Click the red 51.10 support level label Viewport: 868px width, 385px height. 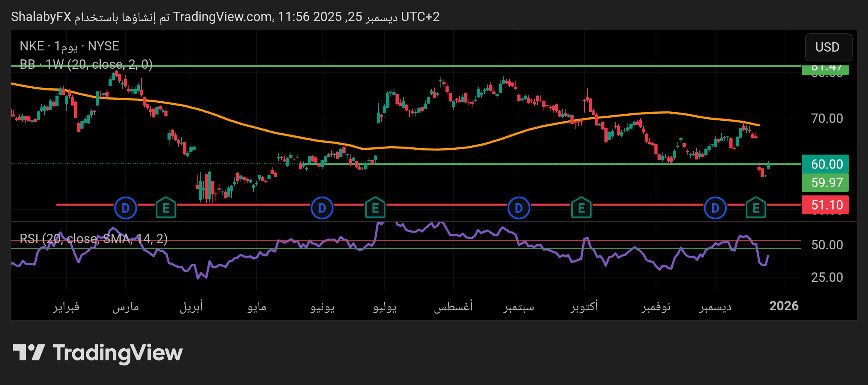tap(825, 205)
